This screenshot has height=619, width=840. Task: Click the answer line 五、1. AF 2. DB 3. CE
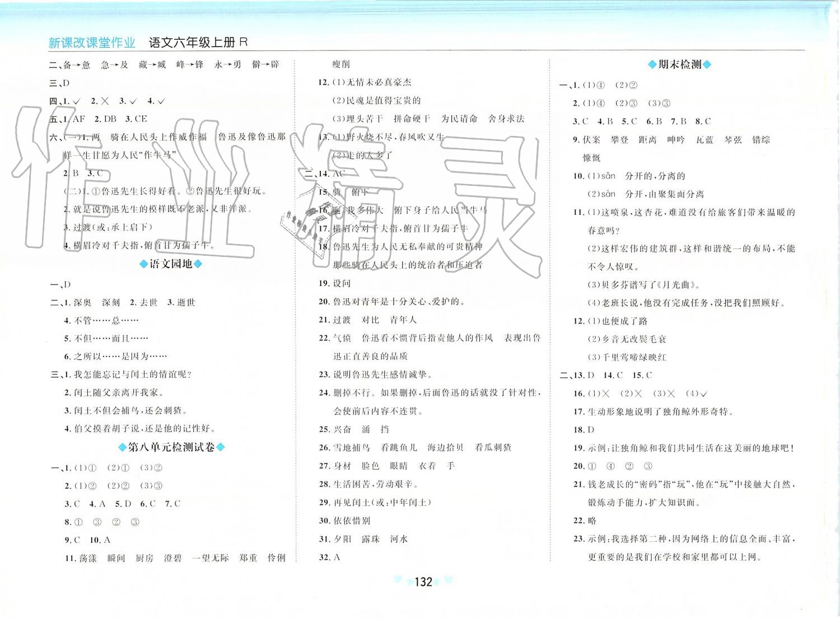click(x=99, y=119)
